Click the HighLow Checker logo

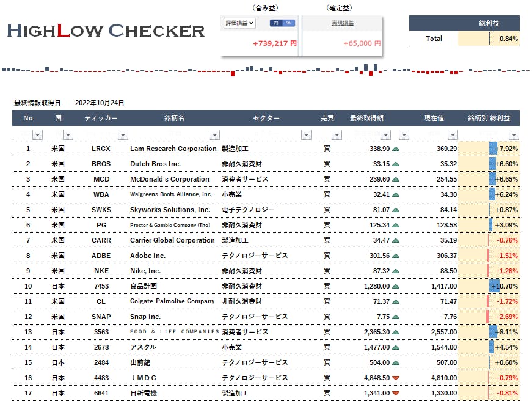[x=106, y=31]
